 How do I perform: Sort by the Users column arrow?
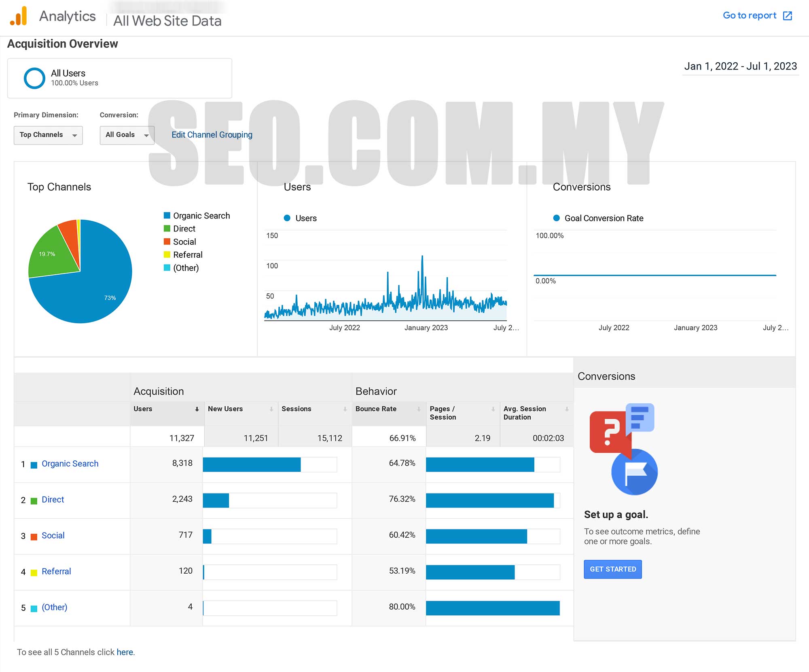197,409
